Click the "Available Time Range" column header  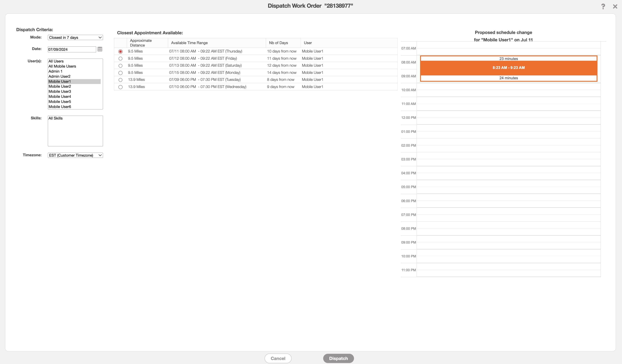coord(189,43)
